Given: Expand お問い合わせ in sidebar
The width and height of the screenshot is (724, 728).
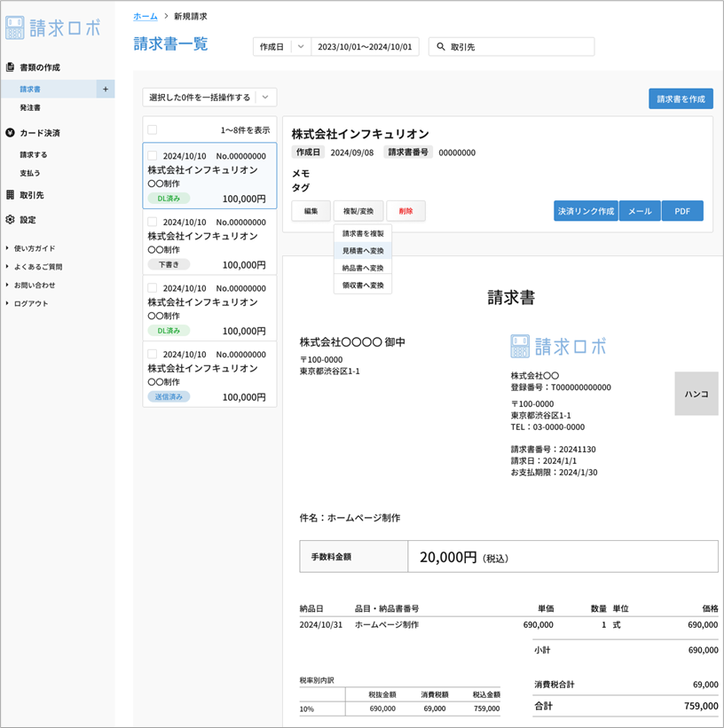Looking at the screenshot, I should tap(31, 285).
